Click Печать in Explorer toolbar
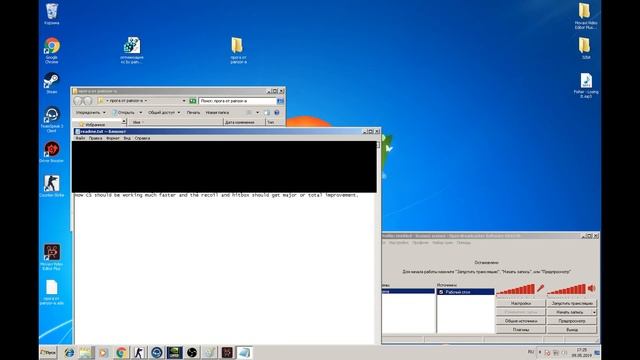The height and width of the screenshot is (360, 640). coord(193,112)
